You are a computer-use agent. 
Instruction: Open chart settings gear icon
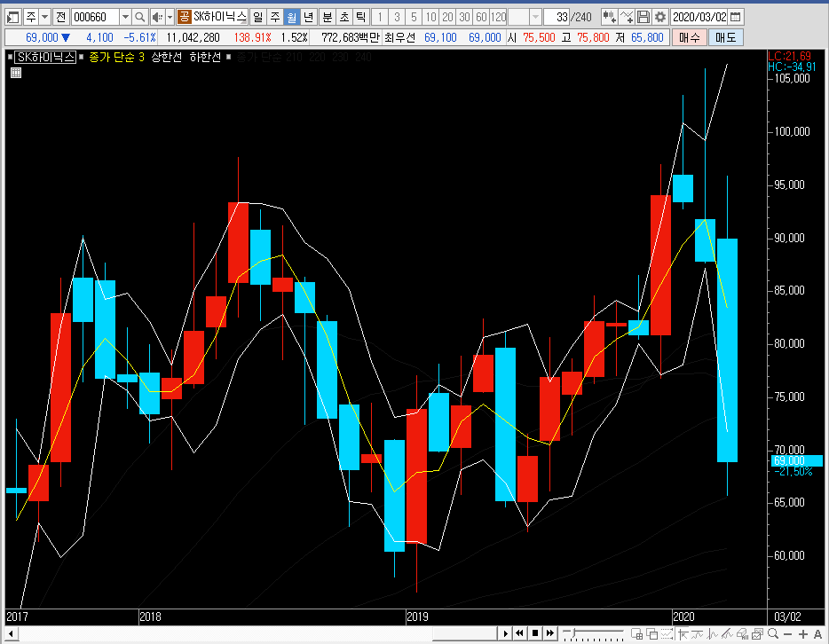coord(660,18)
